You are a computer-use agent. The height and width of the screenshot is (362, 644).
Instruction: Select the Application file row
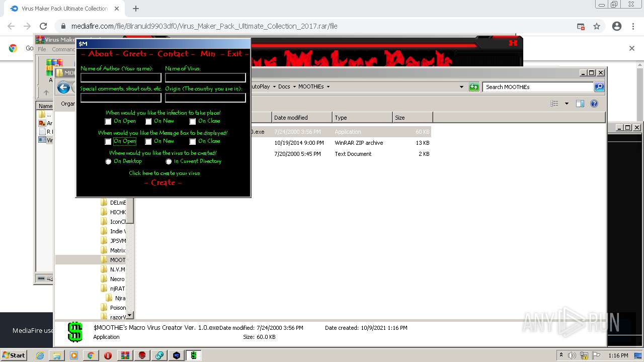pos(341,132)
